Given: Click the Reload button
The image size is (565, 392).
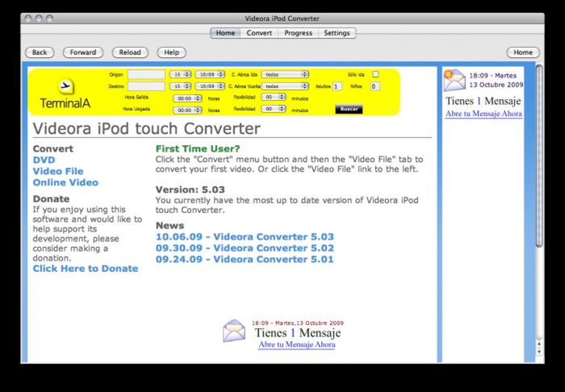Looking at the screenshot, I should [130, 52].
